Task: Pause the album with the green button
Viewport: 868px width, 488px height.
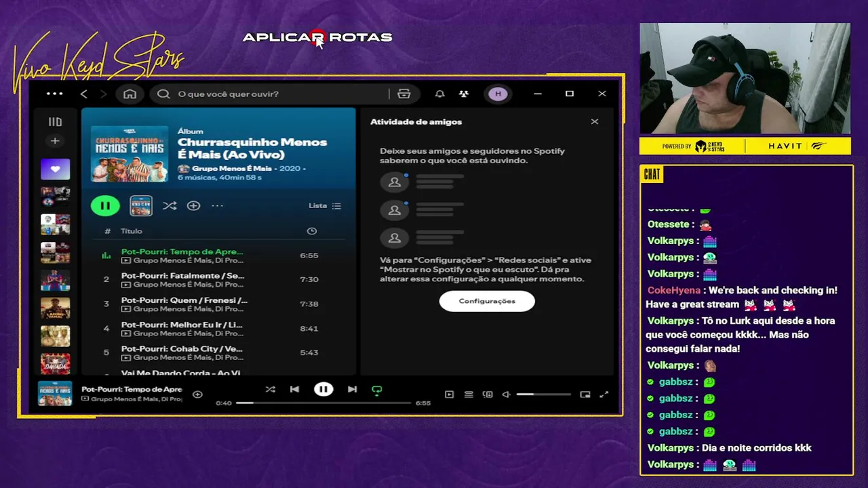Action: (x=105, y=205)
